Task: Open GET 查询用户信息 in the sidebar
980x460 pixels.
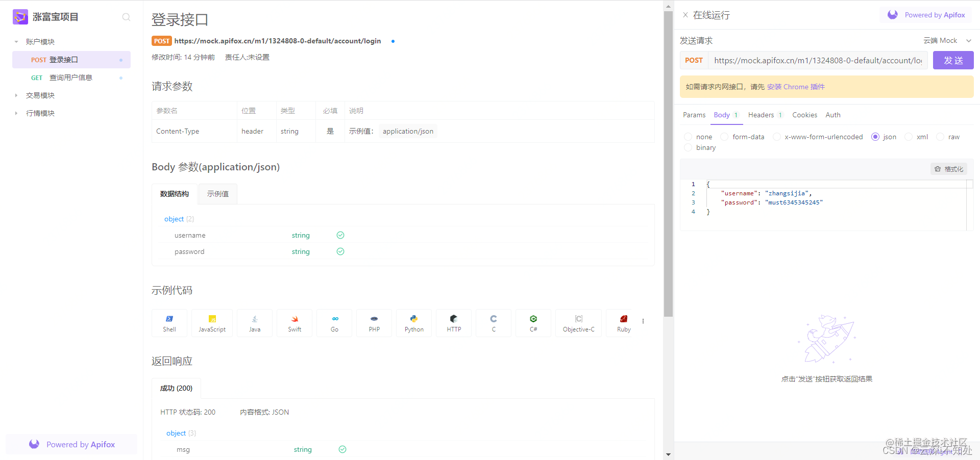Action: click(71, 78)
